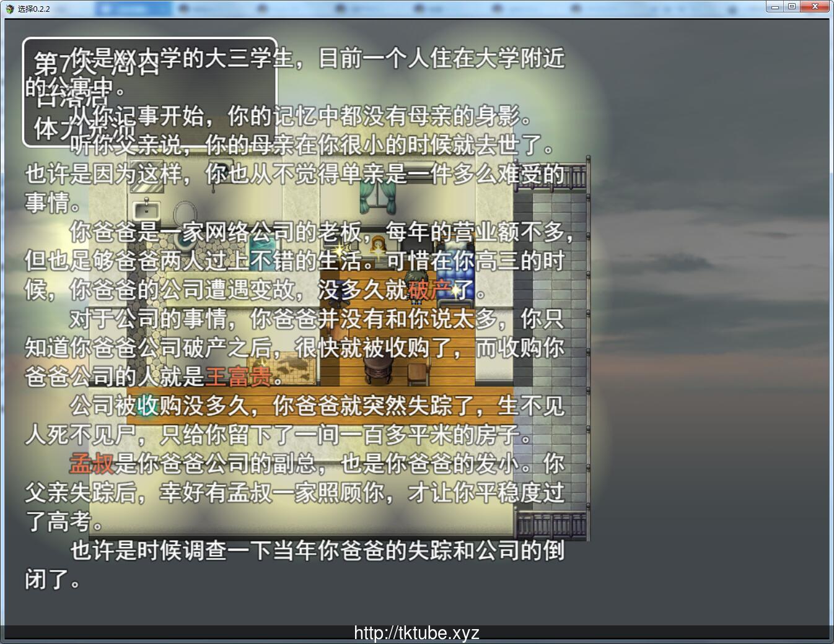This screenshot has width=834, height=644.
Task: Click the window with teal curtains
Action: point(377,198)
